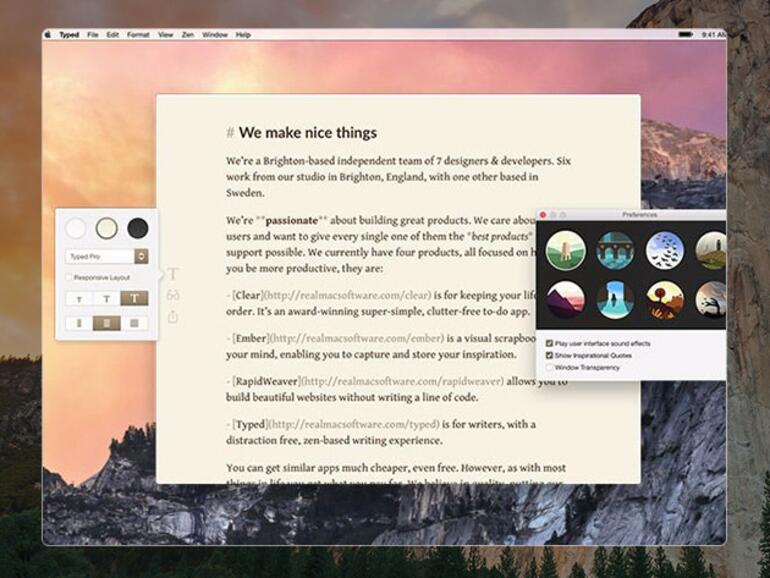Screen dimensions: 770x578
Task: Open the Window menu
Action: point(215,35)
